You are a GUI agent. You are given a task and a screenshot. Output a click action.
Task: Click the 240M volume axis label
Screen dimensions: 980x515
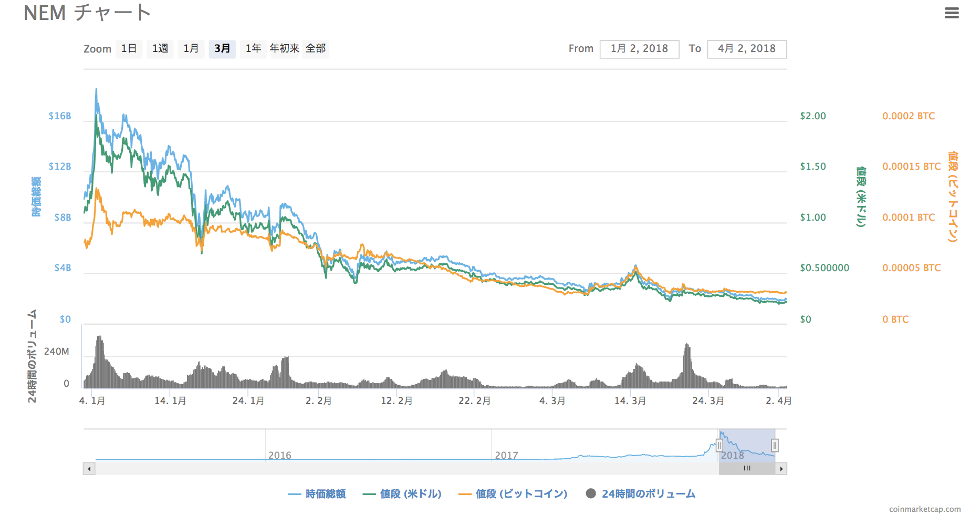point(57,352)
